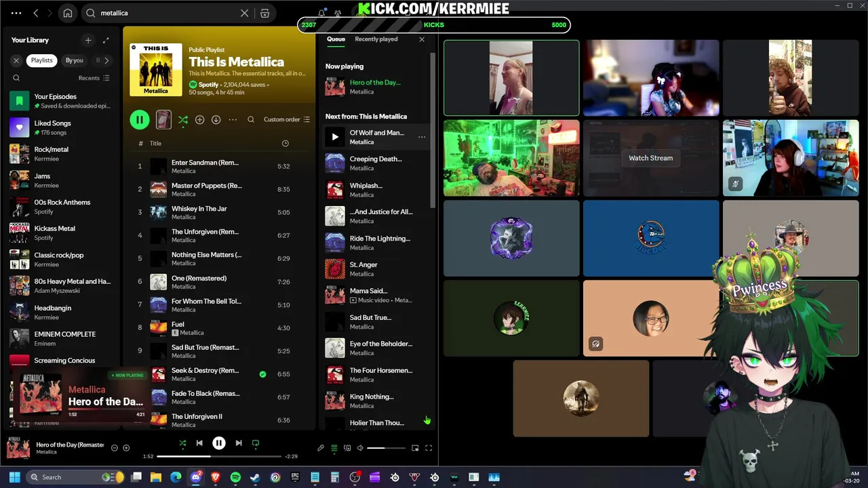This screenshot has height=488, width=868.
Task: Click Watch Stream in Discord call
Action: click(x=651, y=158)
